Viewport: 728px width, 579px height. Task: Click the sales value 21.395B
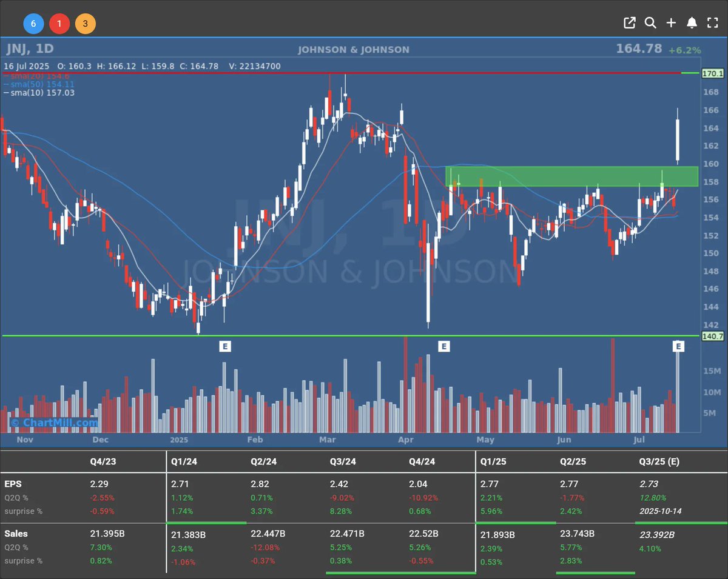point(107,534)
